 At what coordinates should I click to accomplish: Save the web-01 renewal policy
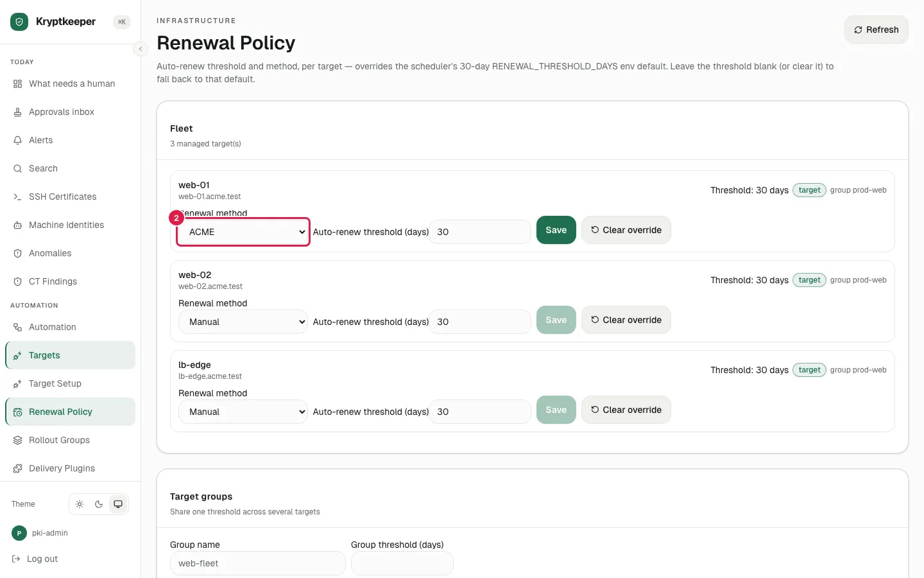(x=556, y=230)
